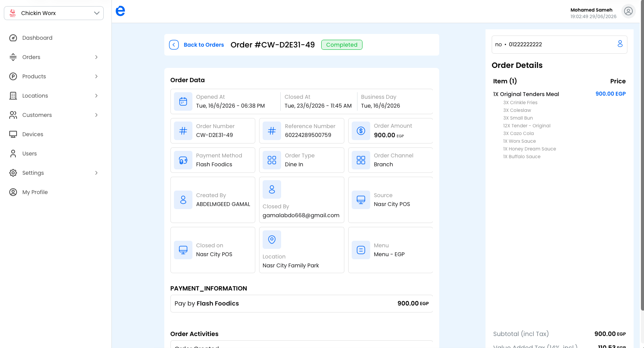Expand the Orders submenu chevron
Image resolution: width=644 pixels, height=348 pixels.
(96, 57)
